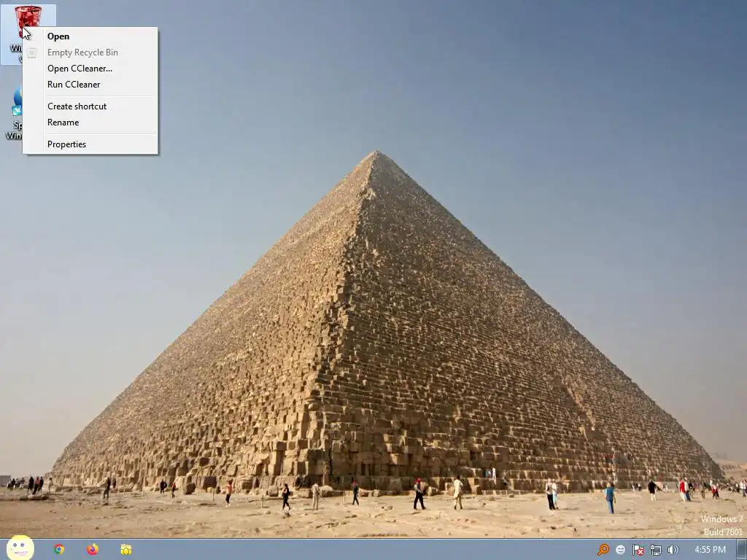The image size is (747, 560).
Task: Open the round face tray icon
Action: click(620, 550)
